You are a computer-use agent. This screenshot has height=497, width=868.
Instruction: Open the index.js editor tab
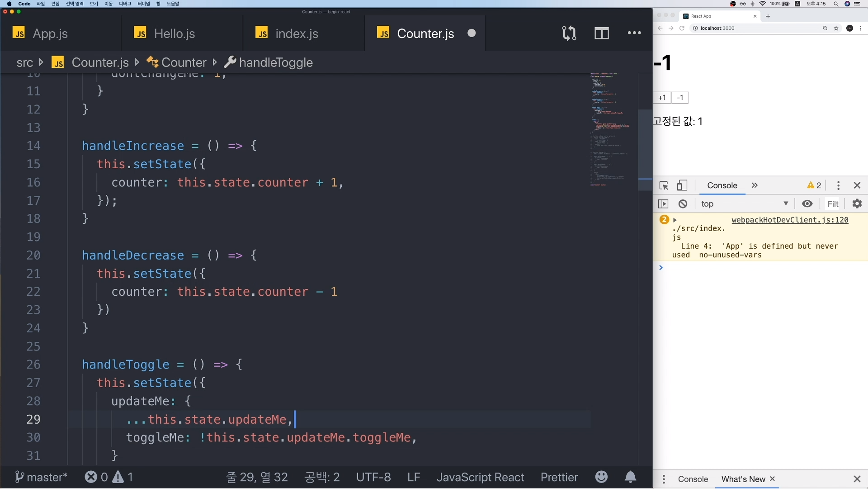[297, 33]
